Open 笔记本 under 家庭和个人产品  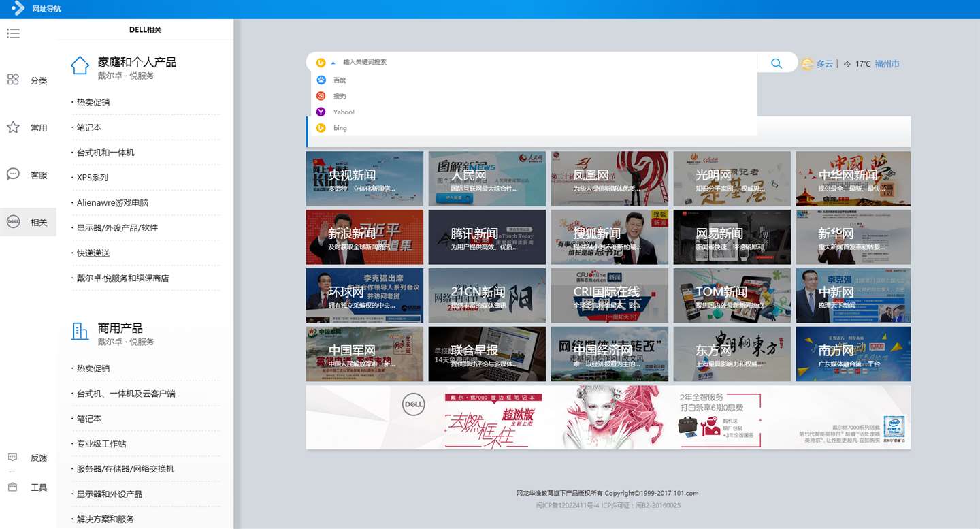pyautogui.click(x=89, y=127)
